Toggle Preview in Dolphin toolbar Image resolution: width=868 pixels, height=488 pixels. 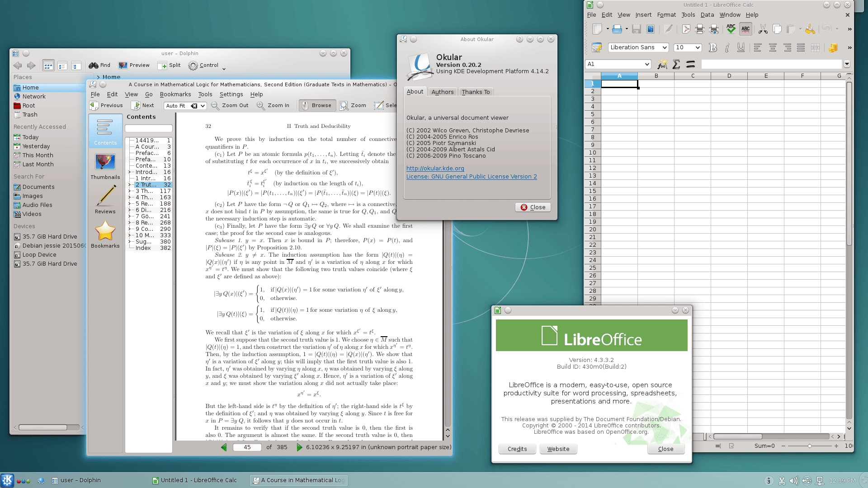(134, 66)
